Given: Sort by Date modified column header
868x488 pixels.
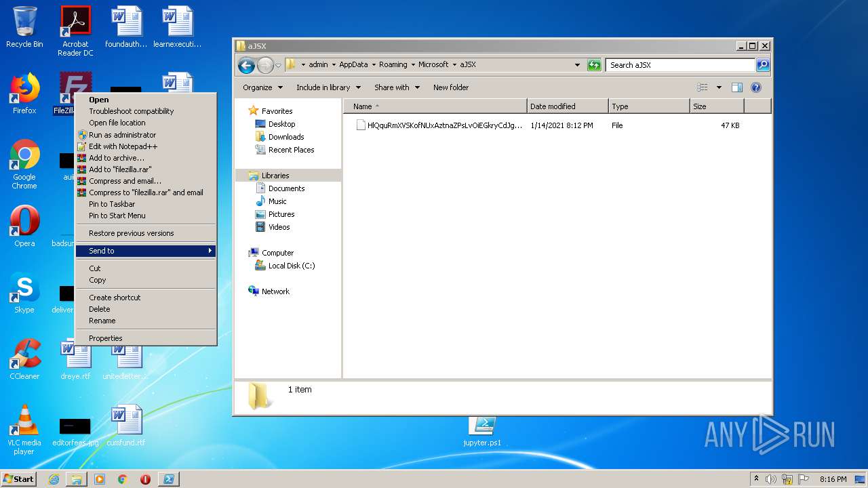Looking at the screenshot, I should pyautogui.click(x=568, y=106).
